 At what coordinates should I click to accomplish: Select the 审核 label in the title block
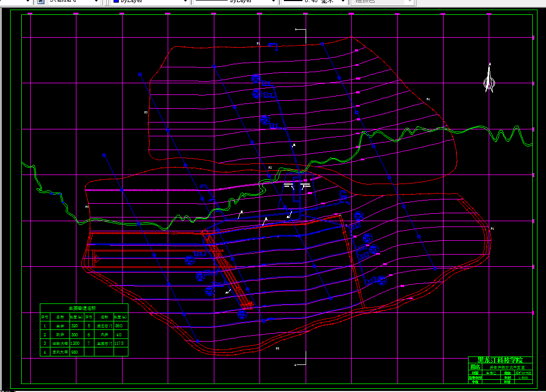[475, 382]
